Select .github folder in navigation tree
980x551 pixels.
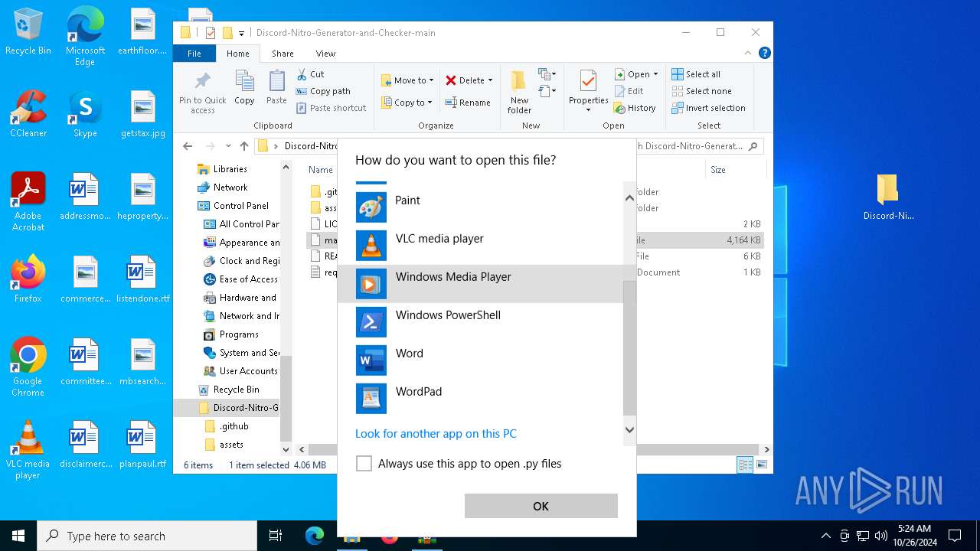coord(227,426)
